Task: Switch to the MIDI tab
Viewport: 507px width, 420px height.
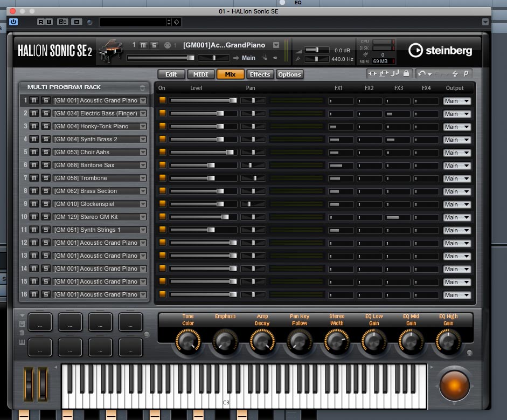Action: [x=200, y=74]
